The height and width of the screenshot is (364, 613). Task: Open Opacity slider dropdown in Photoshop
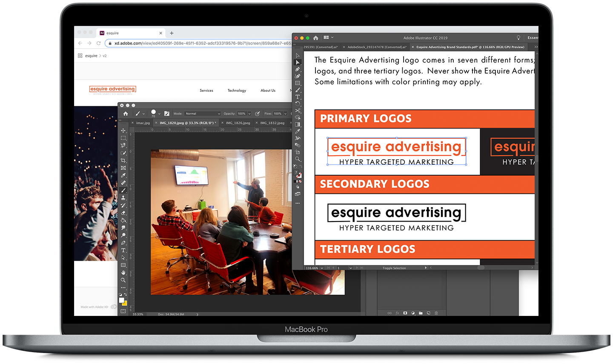[x=249, y=114]
